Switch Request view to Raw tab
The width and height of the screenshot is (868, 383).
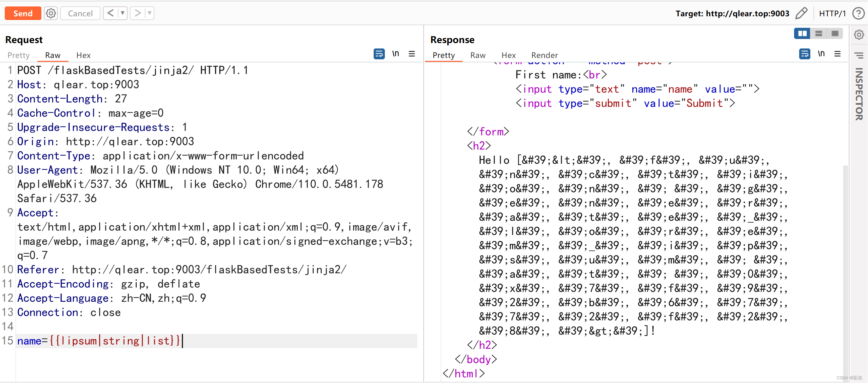tap(53, 55)
